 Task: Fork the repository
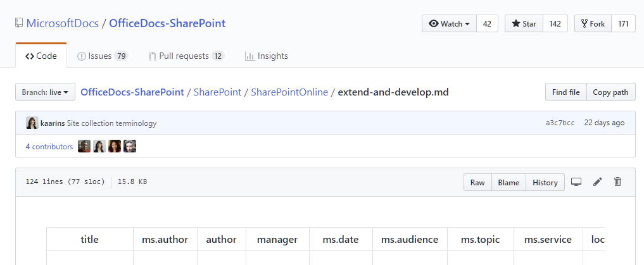pos(592,23)
